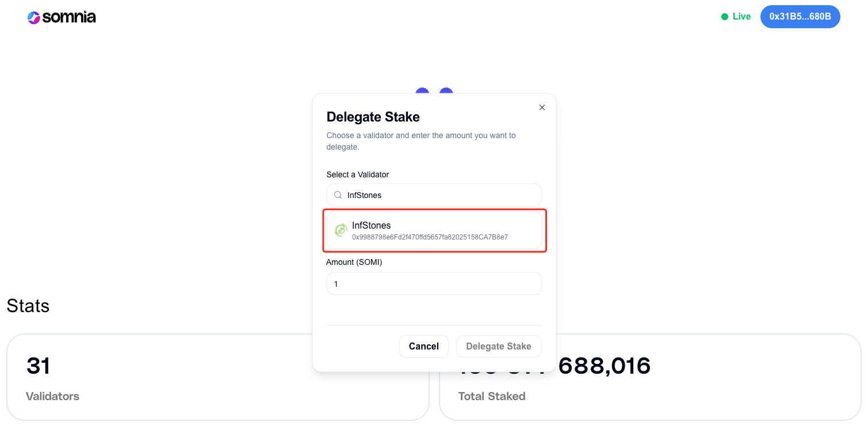Click the Stats heading

(28, 306)
